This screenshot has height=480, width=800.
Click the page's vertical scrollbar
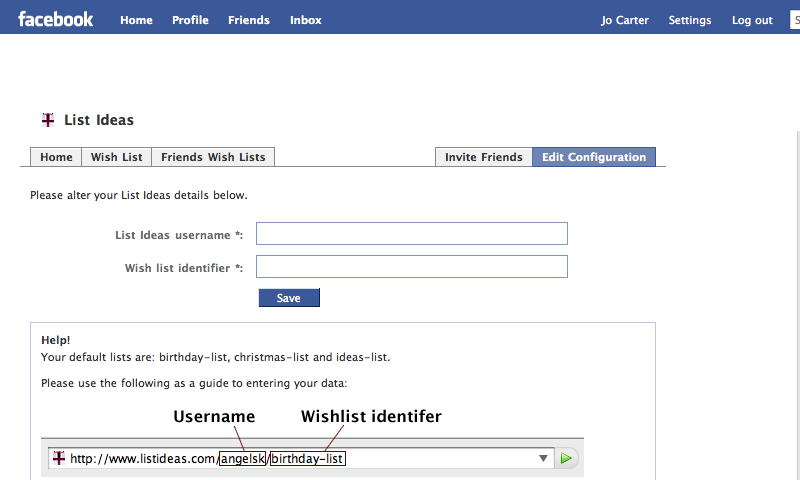tap(797, 306)
